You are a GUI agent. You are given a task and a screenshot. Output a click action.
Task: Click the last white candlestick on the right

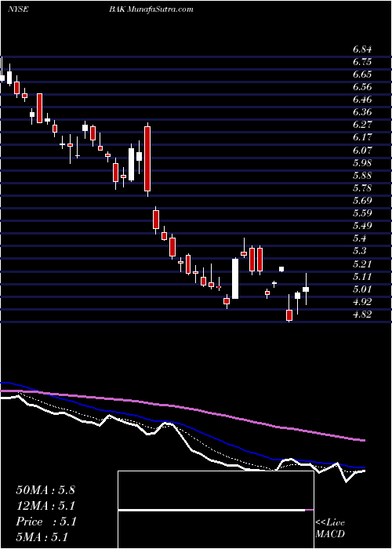(306, 289)
